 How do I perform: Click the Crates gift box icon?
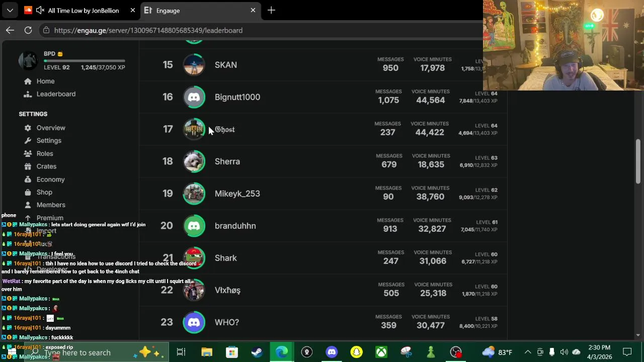(28, 166)
